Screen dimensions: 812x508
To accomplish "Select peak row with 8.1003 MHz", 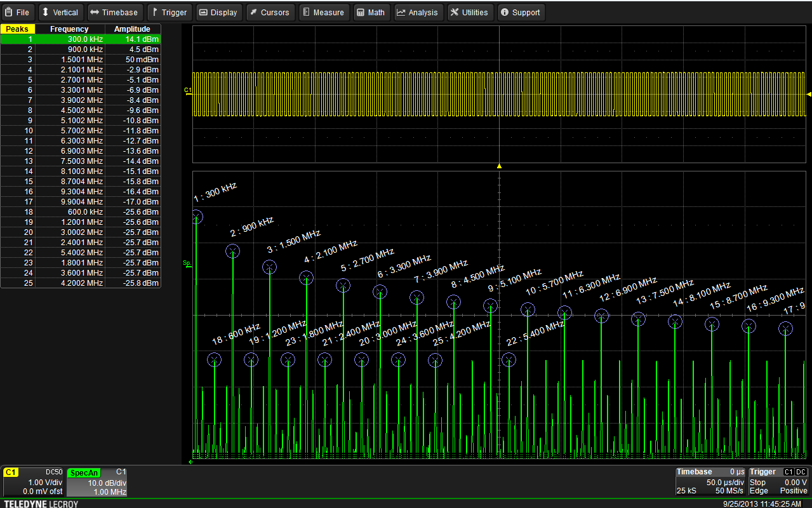I will pyautogui.click(x=81, y=171).
